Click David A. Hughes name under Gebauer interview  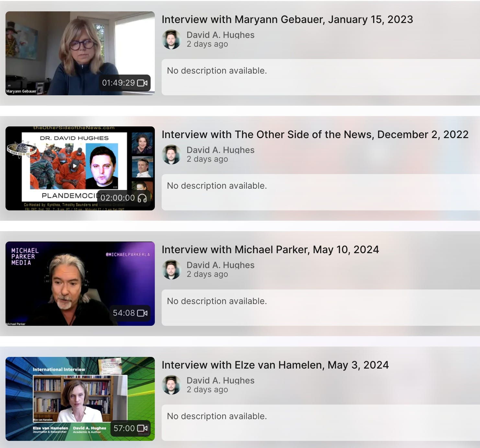point(220,35)
